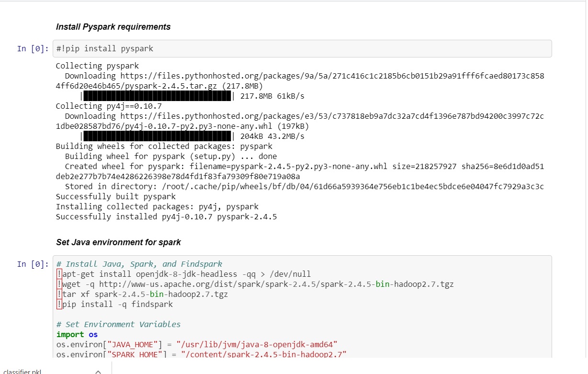The width and height of the screenshot is (588, 374).
Task: Click the SPARK_HOME environment variable line
Action: tap(201, 354)
